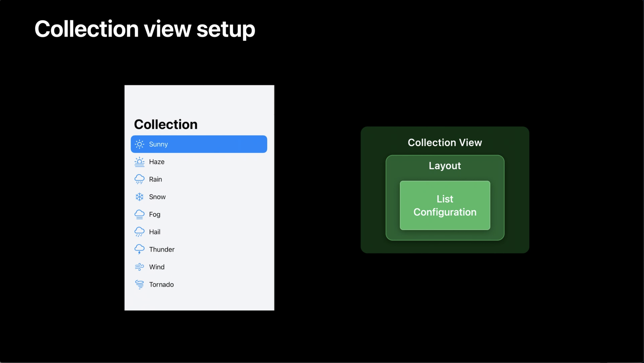Select the Rain list row
Viewport: 644px width, 363px height.
coord(199,179)
